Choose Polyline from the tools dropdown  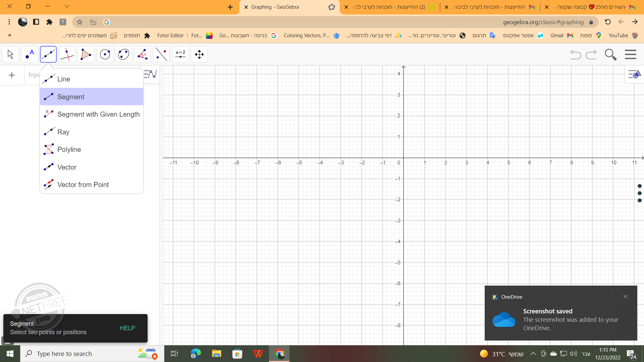coord(69,149)
